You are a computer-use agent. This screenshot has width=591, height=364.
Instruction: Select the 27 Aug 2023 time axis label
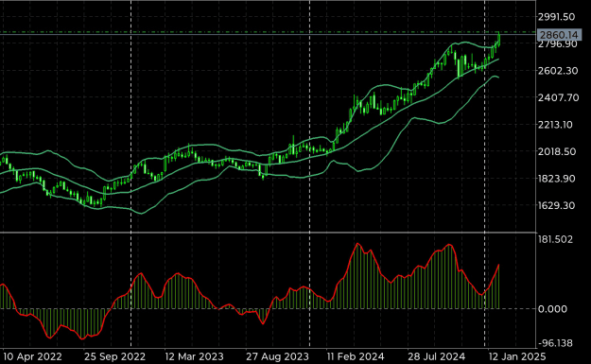pos(277,356)
